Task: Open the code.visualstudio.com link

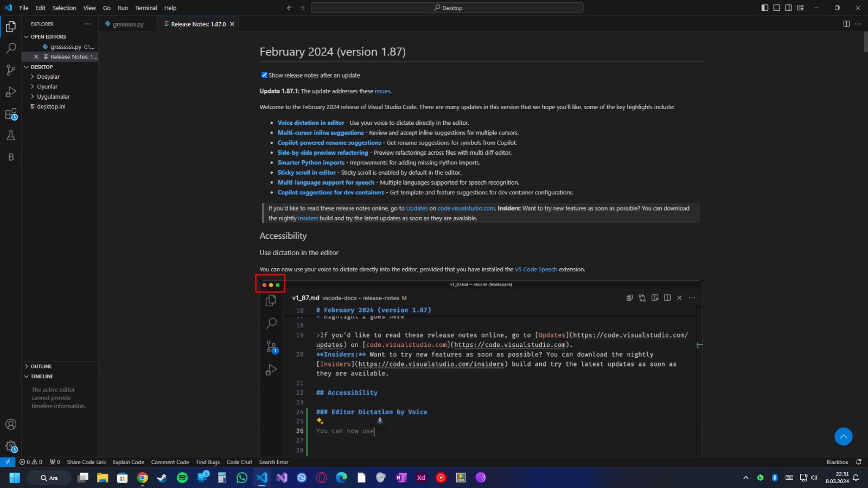Action: click(x=466, y=208)
